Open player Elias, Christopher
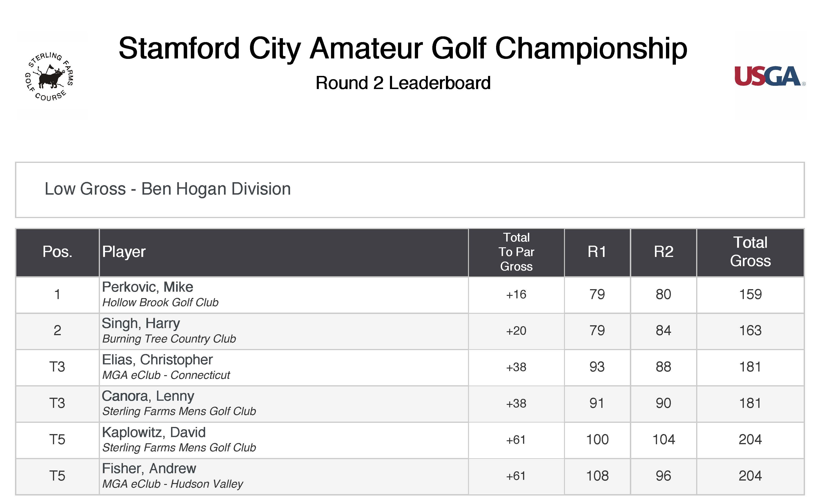This screenshot has height=504, width=820. pos(157,360)
